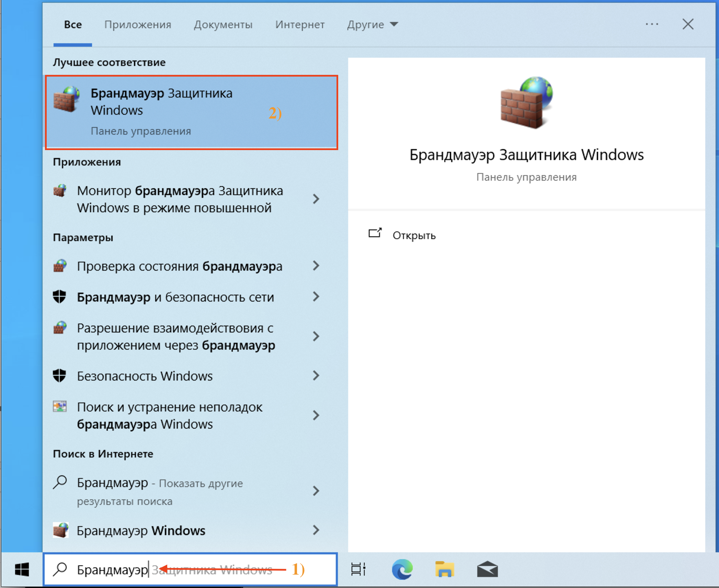Viewport: 719px width, 588px height.
Task: Click the large firewall icon in preview pane
Action: [526, 102]
